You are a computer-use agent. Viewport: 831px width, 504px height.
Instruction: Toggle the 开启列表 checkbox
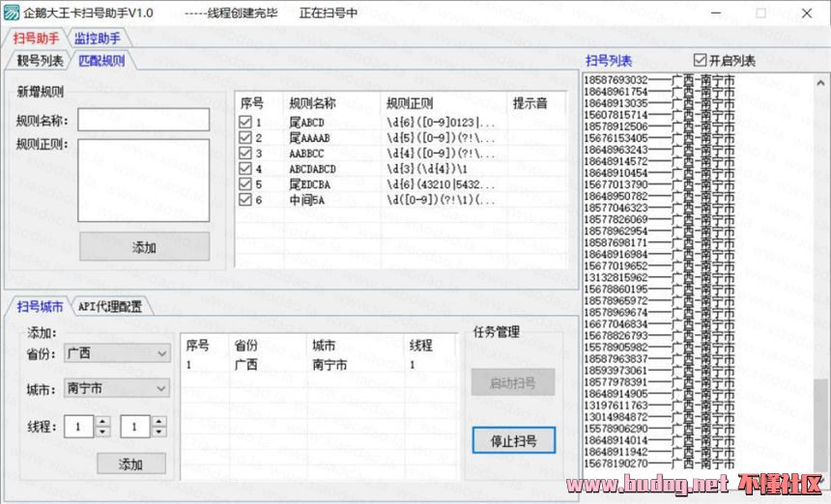(701, 60)
